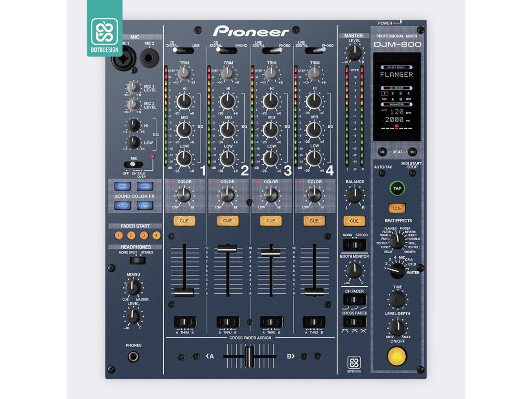Toggle channel 2 CD/DIGITAL–PHONO input switch
The width and height of the screenshot is (532, 399).
coord(227,50)
